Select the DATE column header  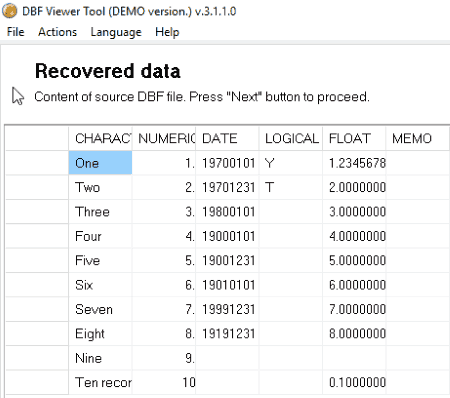227,138
